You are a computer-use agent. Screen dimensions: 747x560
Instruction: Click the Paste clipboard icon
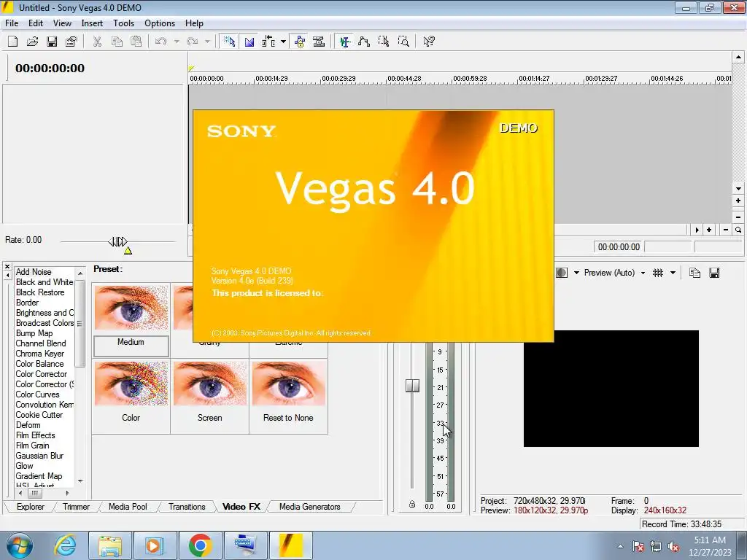136,42
